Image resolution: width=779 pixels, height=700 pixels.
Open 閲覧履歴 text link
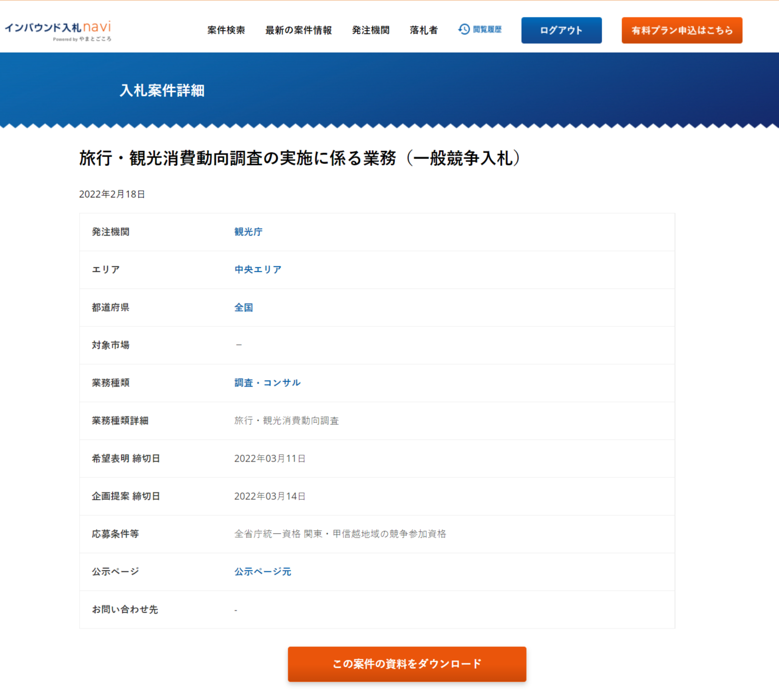(x=487, y=30)
